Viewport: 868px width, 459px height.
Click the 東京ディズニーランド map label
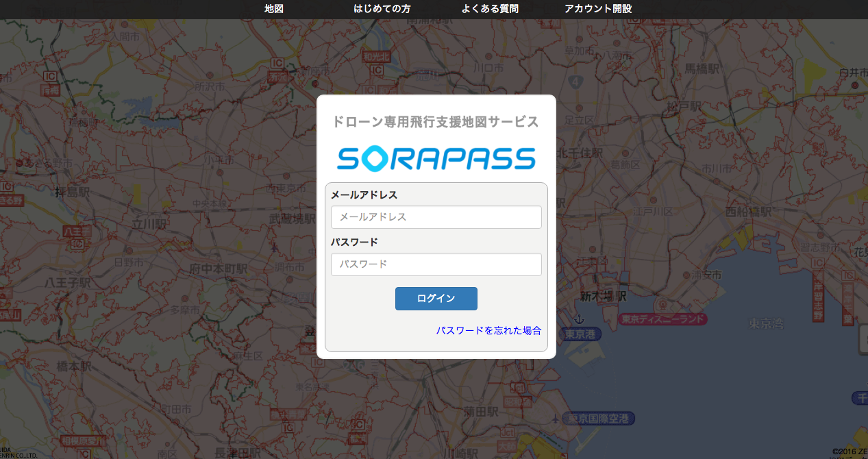click(x=662, y=319)
